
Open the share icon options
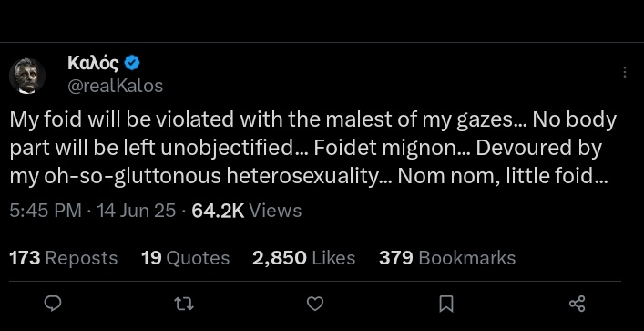(x=578, y=304)
